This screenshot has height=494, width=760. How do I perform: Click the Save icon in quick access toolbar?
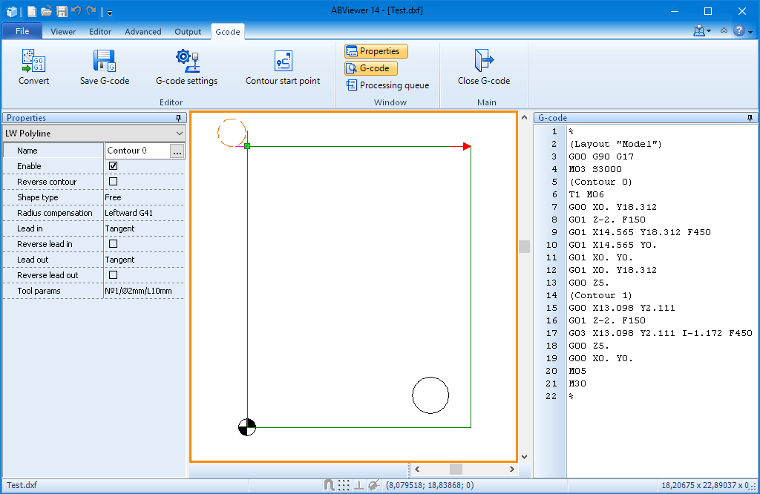tap(62, 11)
